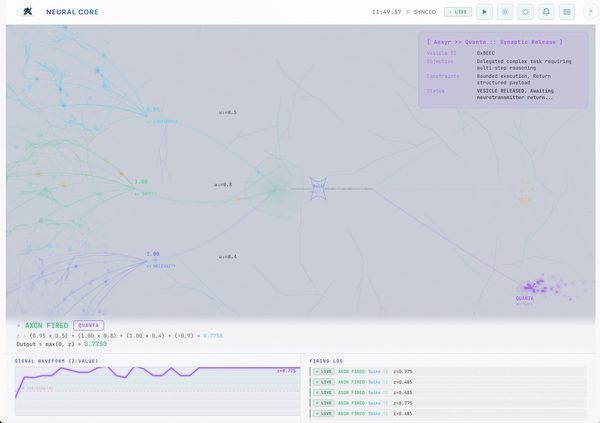Click the third firing log row LIVE badge
This screenshot has height=423, width=600.
click(x=324, y=392)
